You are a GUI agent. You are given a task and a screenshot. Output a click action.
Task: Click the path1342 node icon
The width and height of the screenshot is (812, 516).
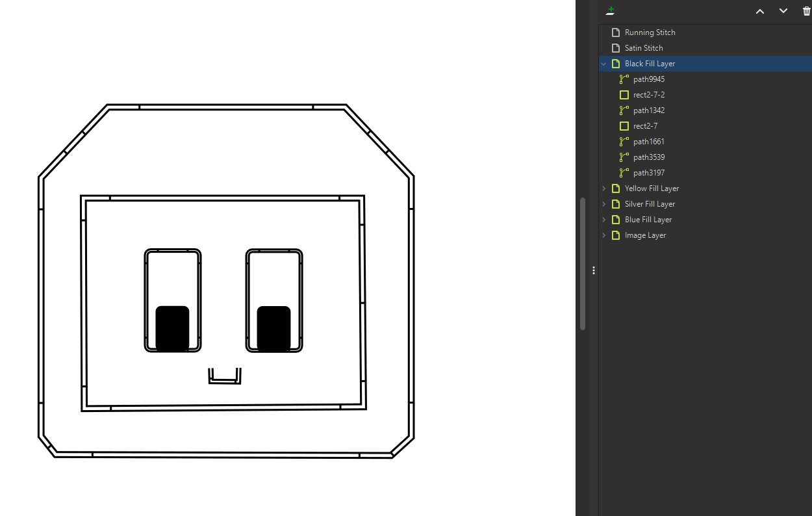click(x=624, y=110)
